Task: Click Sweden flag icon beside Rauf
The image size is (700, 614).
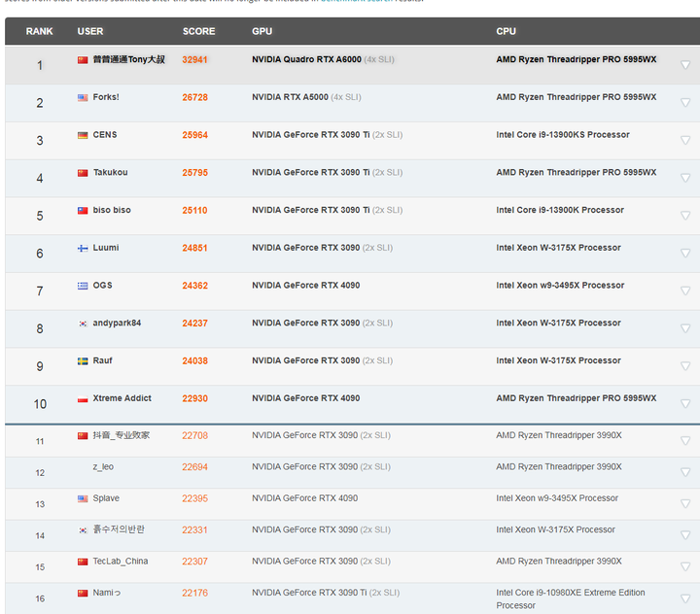Action: click(x=83, y=361)
